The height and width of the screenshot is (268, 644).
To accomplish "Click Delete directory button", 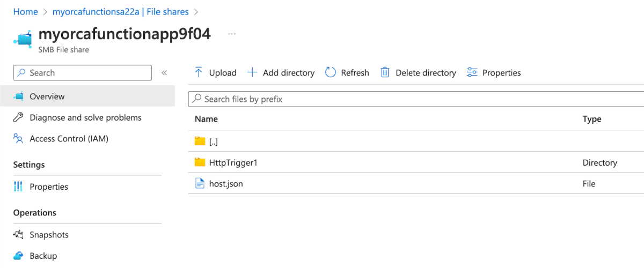I will point(418,72).
